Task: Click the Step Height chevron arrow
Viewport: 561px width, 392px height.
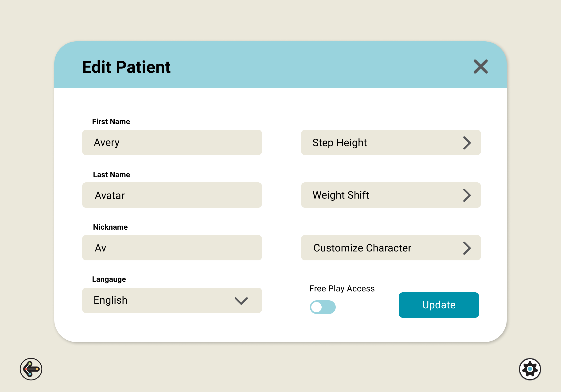Action: 467,143
